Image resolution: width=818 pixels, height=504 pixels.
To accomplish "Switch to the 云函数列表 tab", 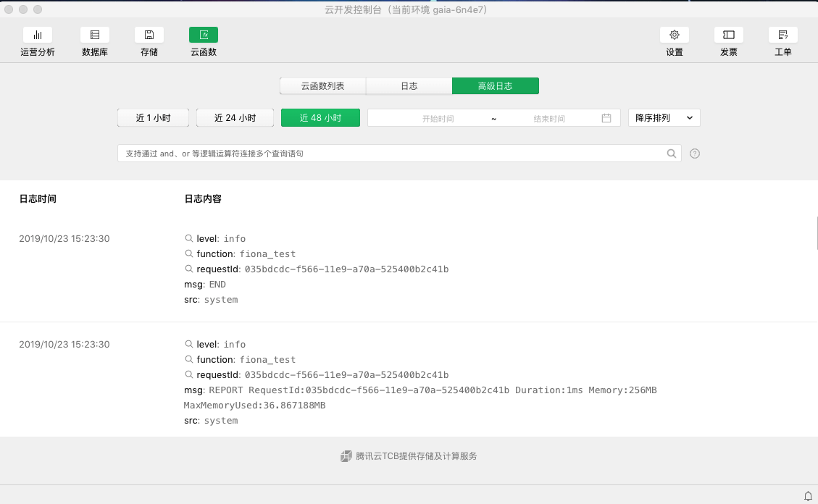I will pyautogui.click(x=322, y=85).
